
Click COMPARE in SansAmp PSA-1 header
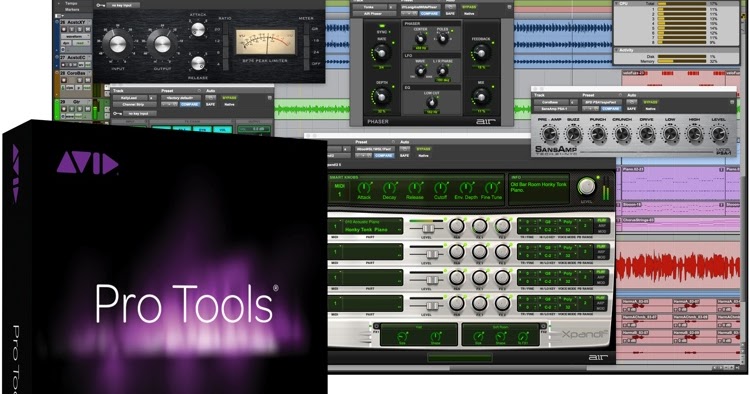[611, 109]
